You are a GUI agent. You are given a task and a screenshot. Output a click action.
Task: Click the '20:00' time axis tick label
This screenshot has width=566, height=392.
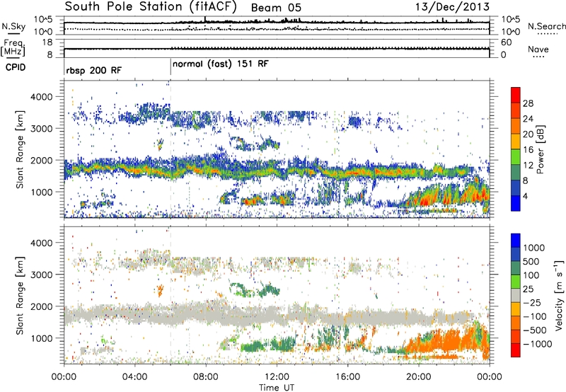click(x=418, y=377)
